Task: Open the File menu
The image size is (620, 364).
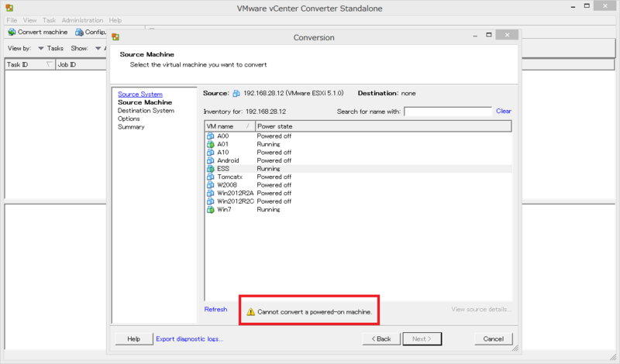Action: click(12, 20)
